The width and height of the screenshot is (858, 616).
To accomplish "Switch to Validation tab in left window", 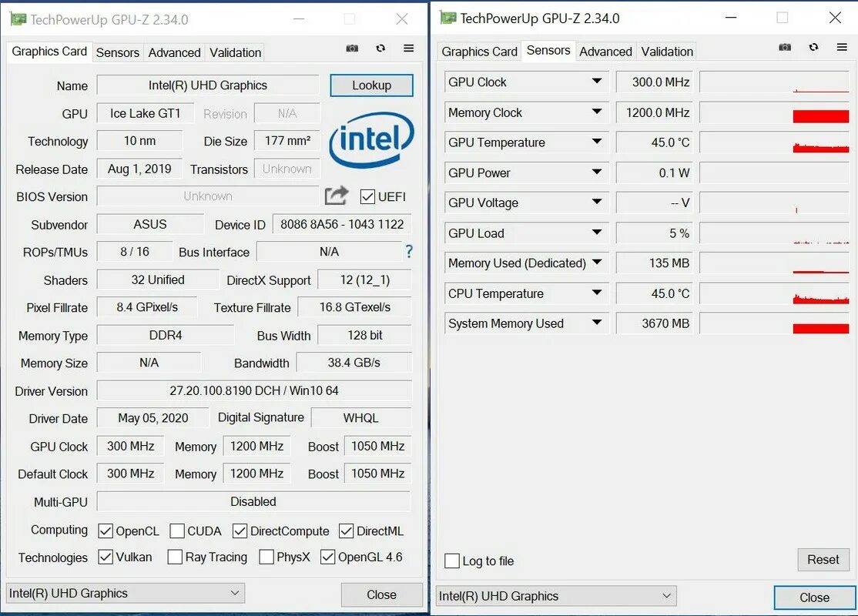I will click(x=235, y=52).
